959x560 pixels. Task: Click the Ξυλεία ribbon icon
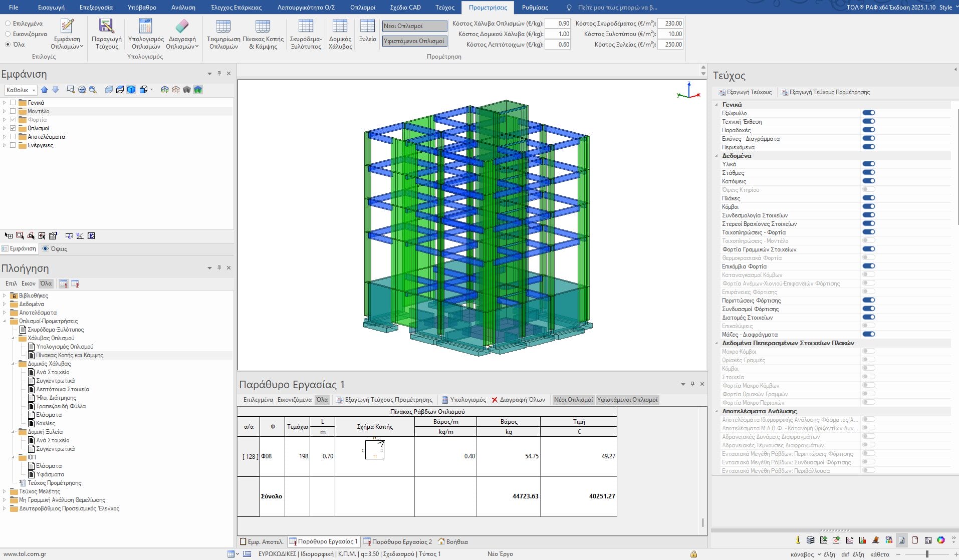point(367,26)
